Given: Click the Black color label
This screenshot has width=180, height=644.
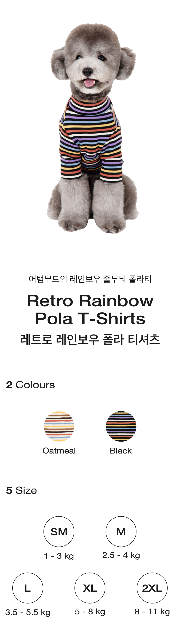Looking at the screenshot, I should (121, 451).
